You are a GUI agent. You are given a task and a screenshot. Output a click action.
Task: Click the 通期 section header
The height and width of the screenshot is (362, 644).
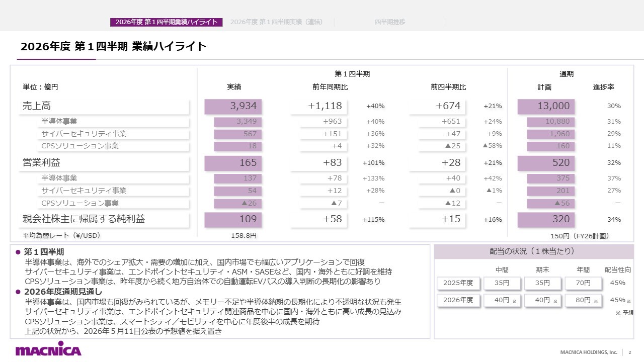click(x=567, y=74)
